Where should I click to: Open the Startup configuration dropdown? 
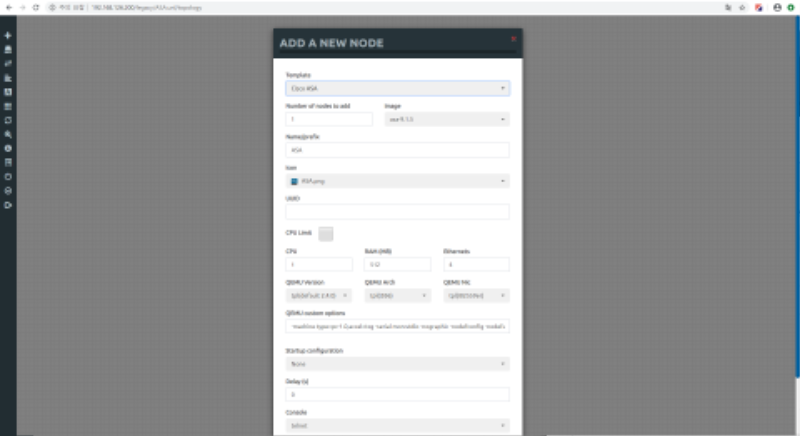point(397,364)
